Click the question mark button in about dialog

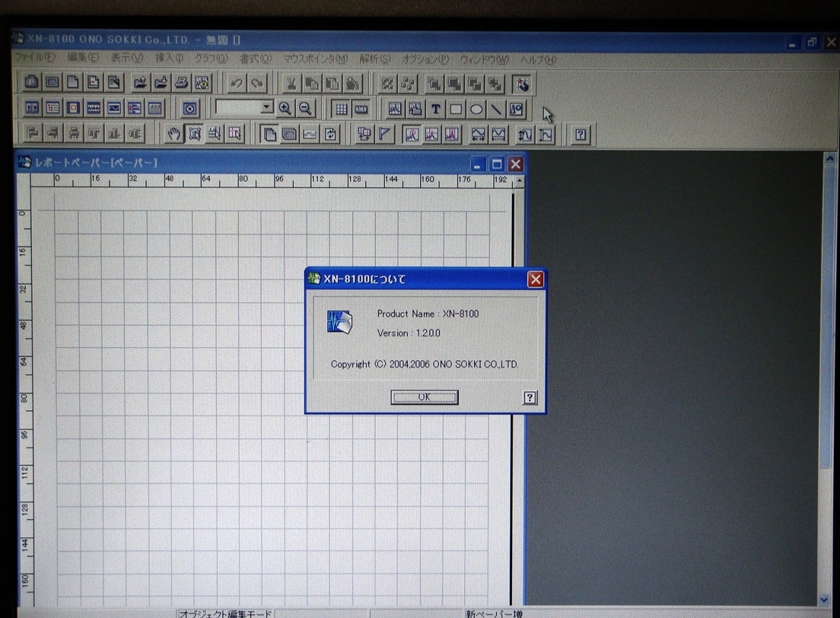[530, 397]
